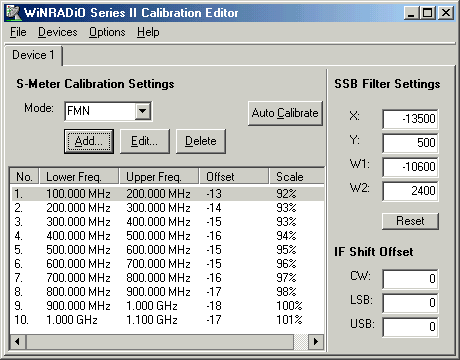Switch to the Device 1 tab
460x360 pixels.
pyautogui.click(x=33, y=55)
